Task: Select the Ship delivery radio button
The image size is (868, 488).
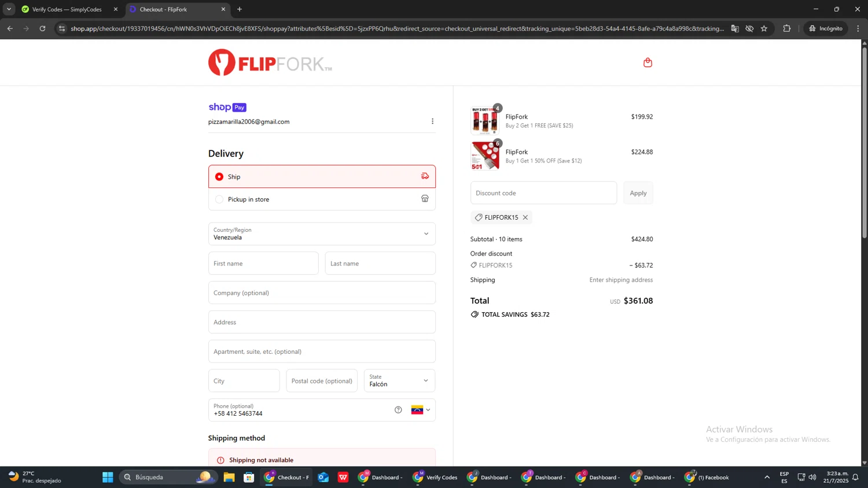Action: coord(219,176)
